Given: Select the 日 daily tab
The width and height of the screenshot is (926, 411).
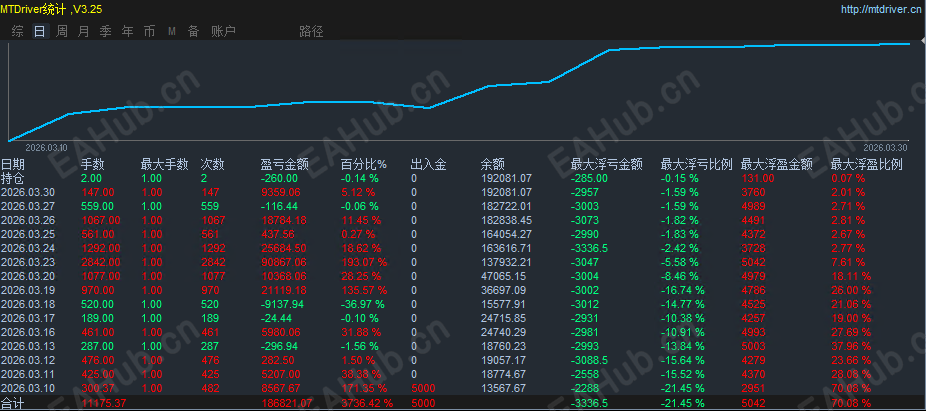Looking at the screenshot, I should tap(40, 31).
